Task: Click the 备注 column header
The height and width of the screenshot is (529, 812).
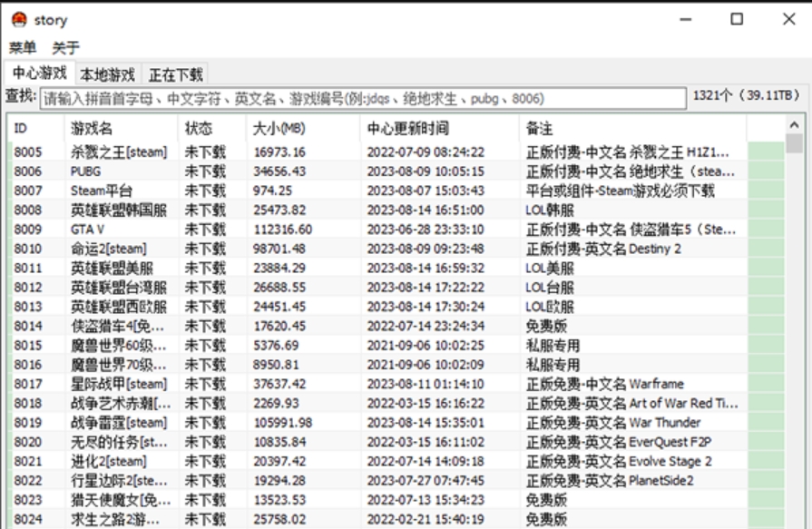Action: pyautogui.click(x=540, y=129)
